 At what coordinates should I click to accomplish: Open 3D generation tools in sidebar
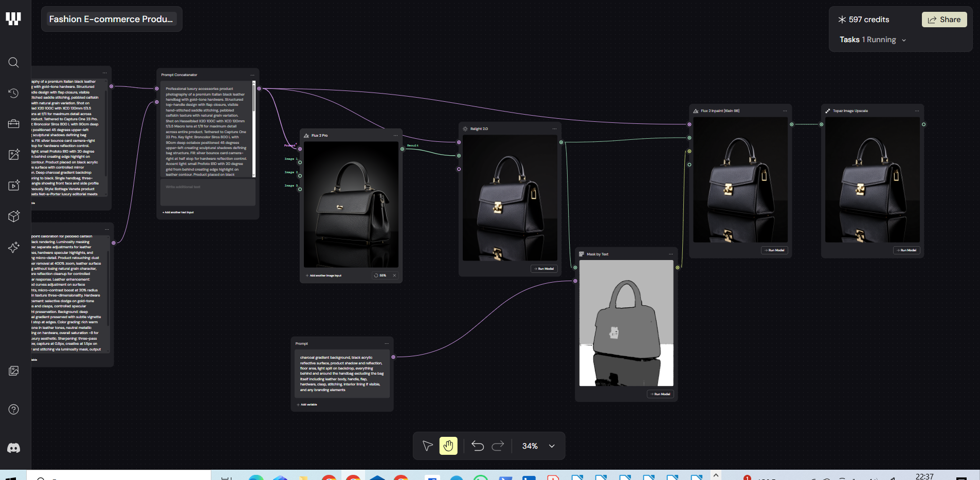(13, 216)
